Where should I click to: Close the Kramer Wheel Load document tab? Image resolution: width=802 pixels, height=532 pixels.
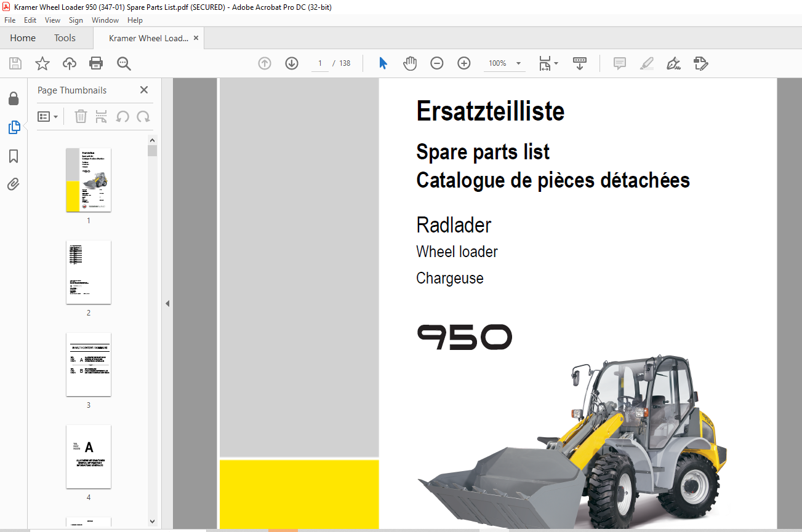(196, 38)
